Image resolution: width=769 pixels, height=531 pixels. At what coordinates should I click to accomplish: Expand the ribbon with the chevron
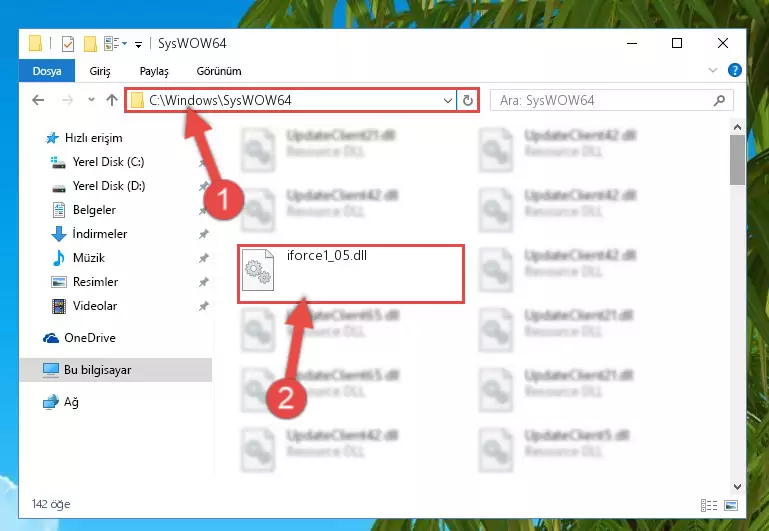point(713,71)
